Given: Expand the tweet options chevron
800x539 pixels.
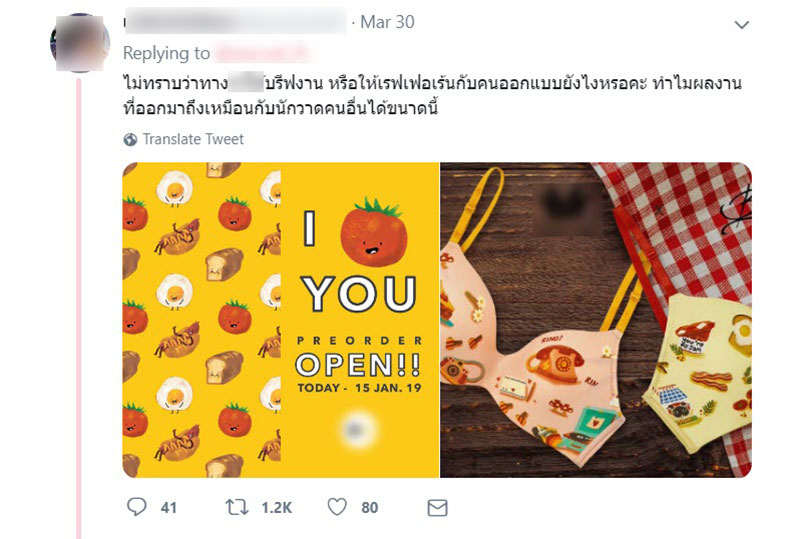Looking at the screenshot, I should pos(741,24).
